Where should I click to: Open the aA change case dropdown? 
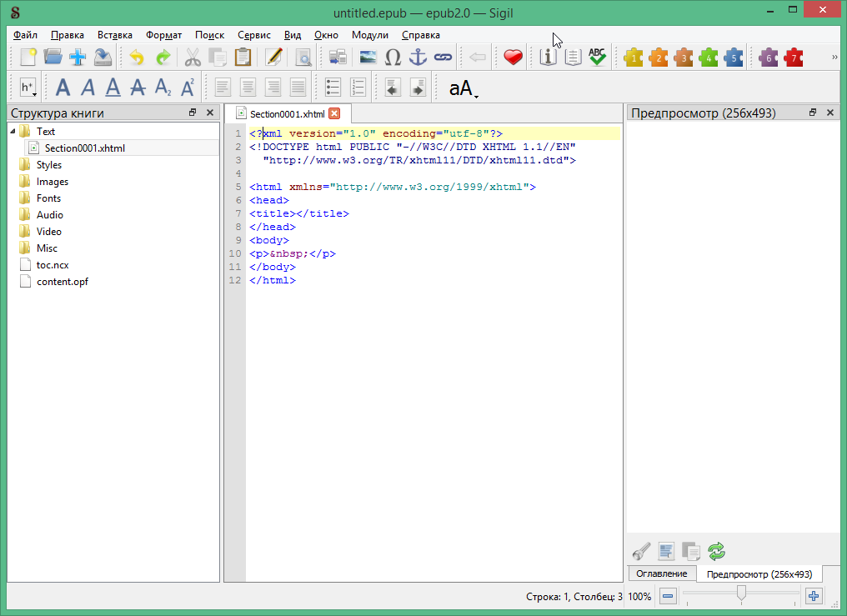pos(464,88)
